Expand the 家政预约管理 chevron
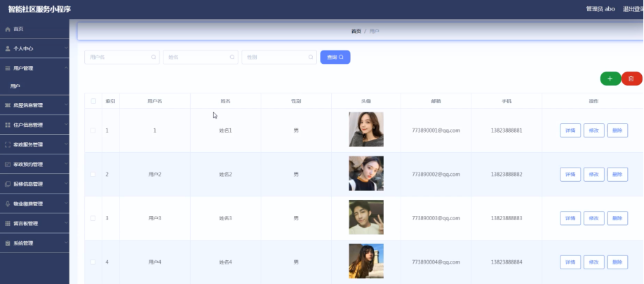 click(66, 164)
